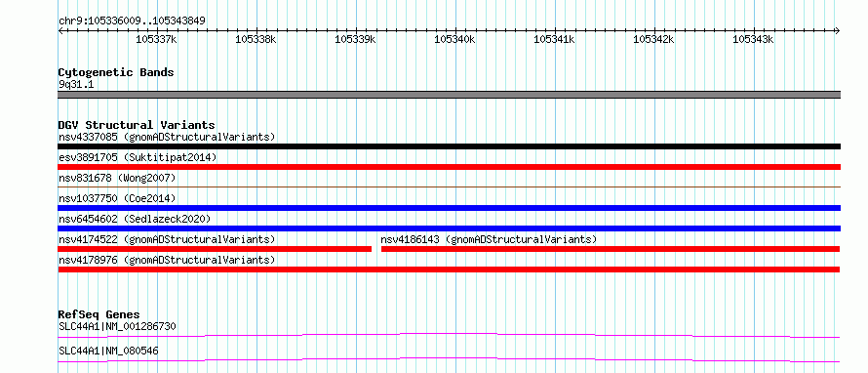Select the thin brown nsv831678 variant line

click(x=450, y=187)
